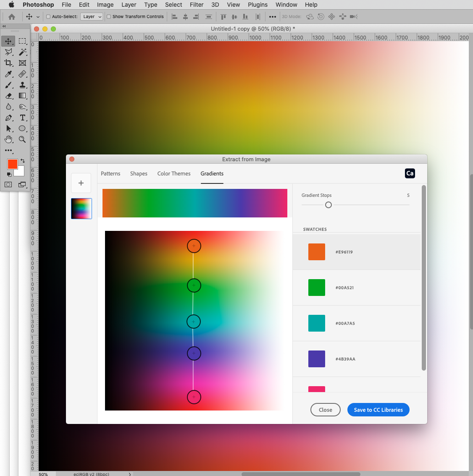Select the Brush tool
The width and height of the screenshot is (473, 476).
[x=8, y=85]
